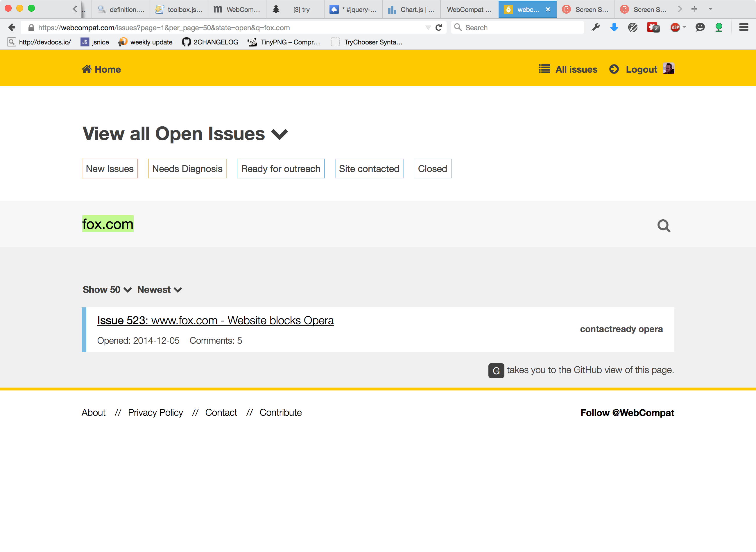Open the Adblock Plus toolbar icon
This screenshot has width=756, height=552.
(675, 28)
